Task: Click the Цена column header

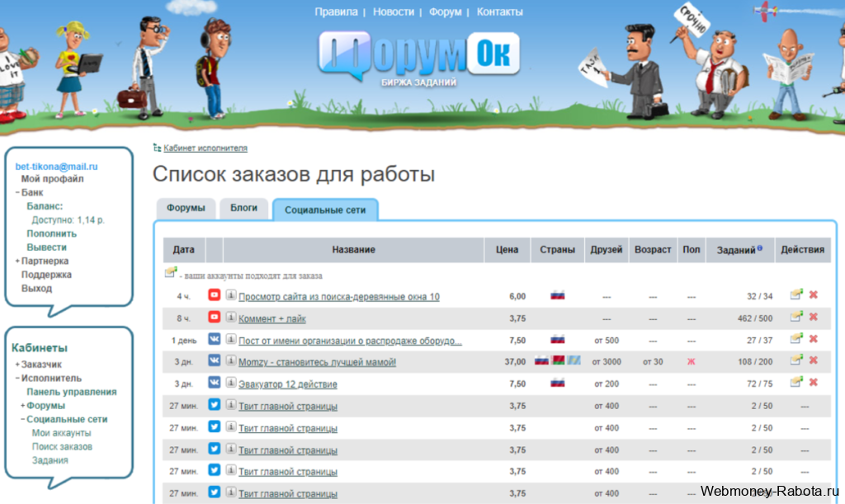Action: pyautogui.click(x=507, y=250)
